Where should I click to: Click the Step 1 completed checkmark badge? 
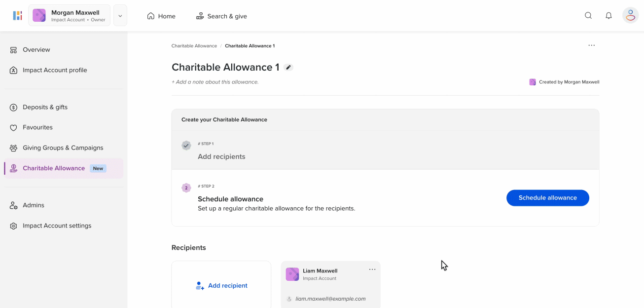click(186, 146)
